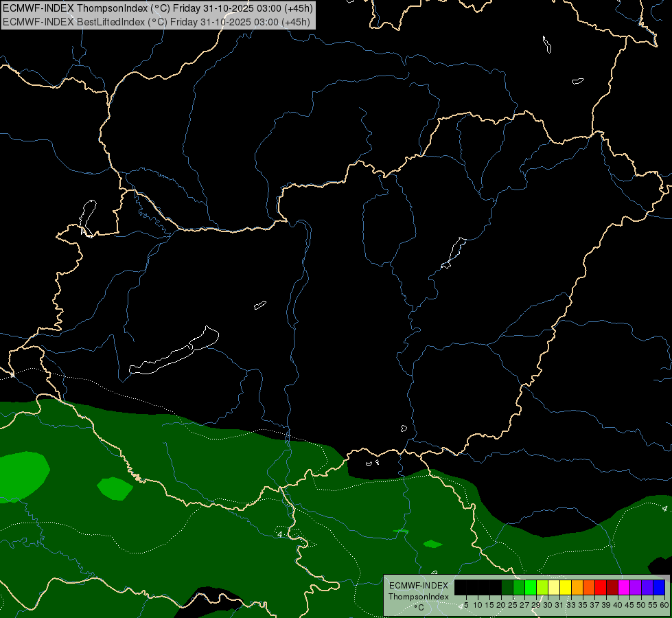Click legend scale value '15'
The height and width of the screenshot is (618, 672).
[x=489, y=605]
